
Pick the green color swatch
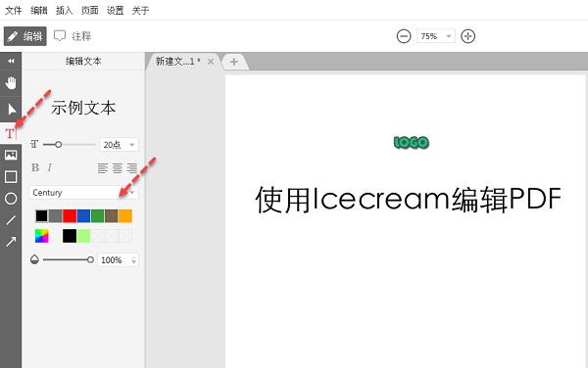click(97, 216)
